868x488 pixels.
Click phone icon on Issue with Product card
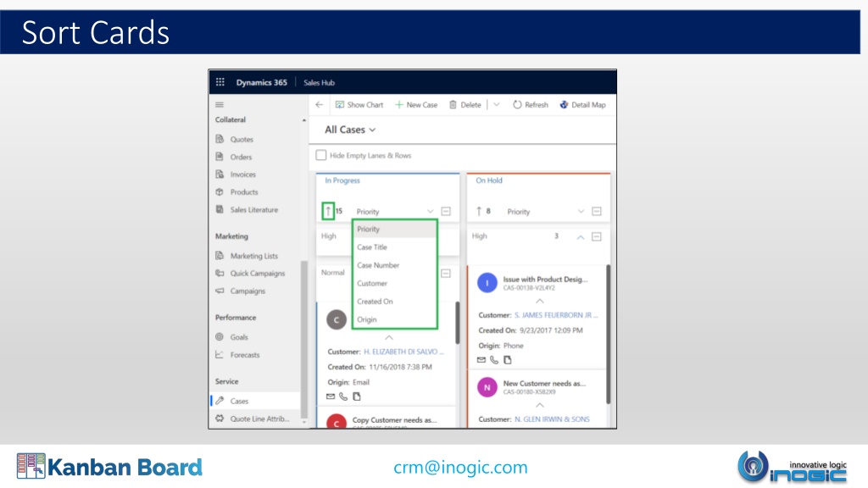[494, 359]
